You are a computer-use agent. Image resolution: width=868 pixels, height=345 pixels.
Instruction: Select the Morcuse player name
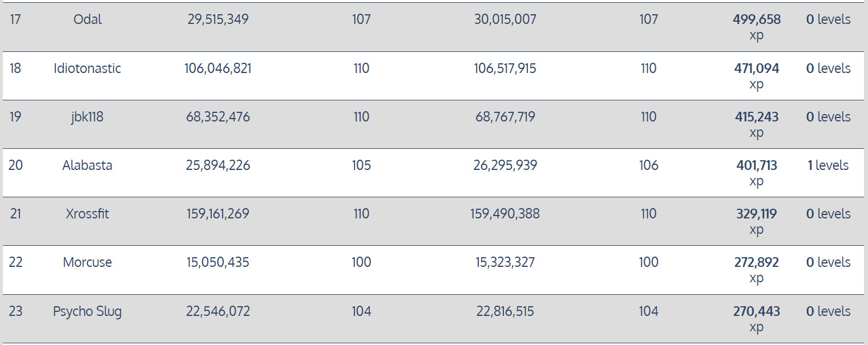tap(87, 262)
